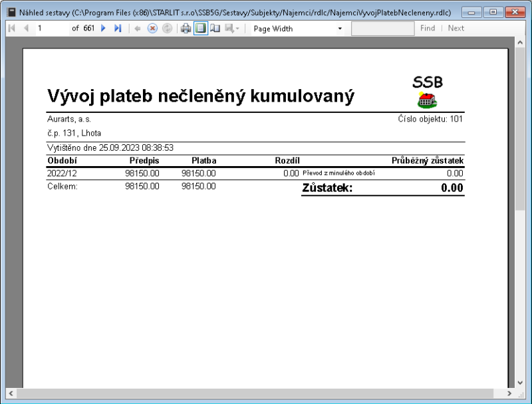Go to the first page of the report
The height and width of the screenshot is (404, 532).
tap(11, 28)
